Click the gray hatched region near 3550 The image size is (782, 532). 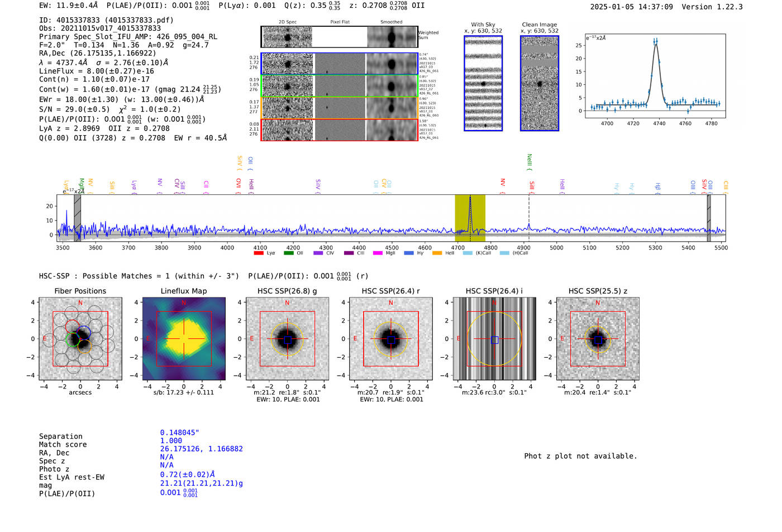tap(78, 218)
